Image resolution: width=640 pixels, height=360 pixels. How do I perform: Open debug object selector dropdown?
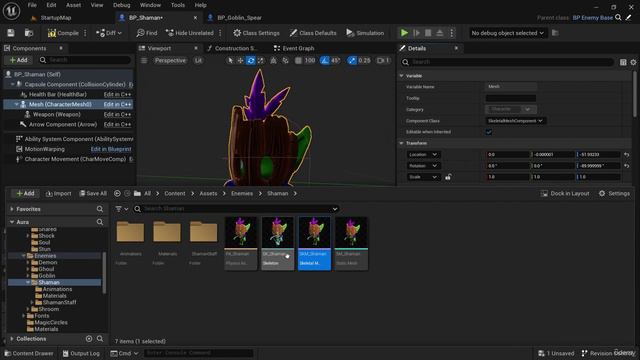(x=507, y=33)
